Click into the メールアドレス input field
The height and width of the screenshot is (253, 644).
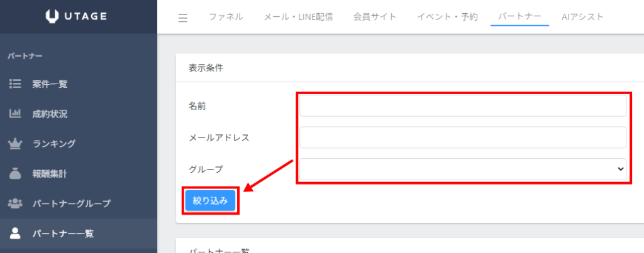click(463, 137)
